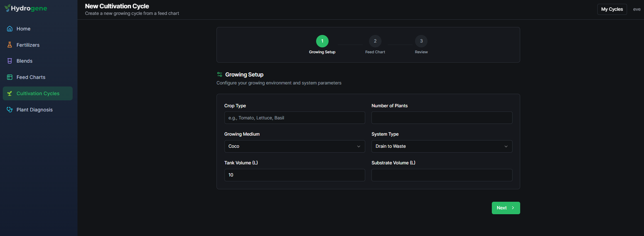Click the Next button
The image size is (644, 236).
click(506, 208)
